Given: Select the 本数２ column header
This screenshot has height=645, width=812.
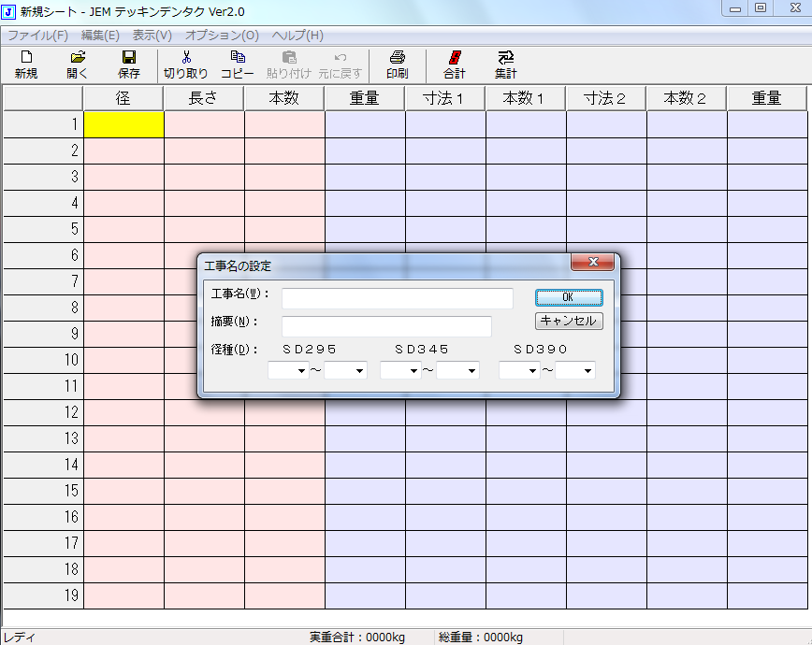Looking at the screenshot, I should (x=686, y=98).
